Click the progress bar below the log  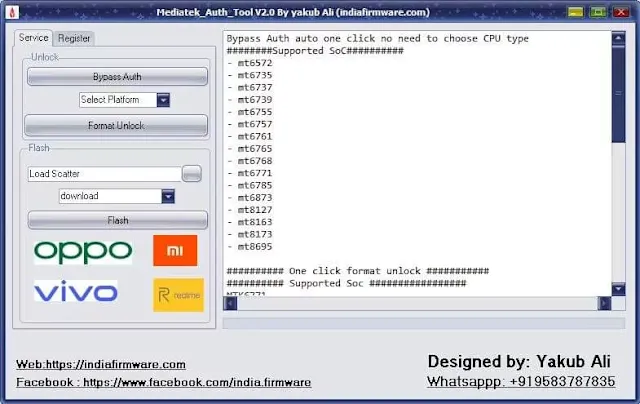424,323
